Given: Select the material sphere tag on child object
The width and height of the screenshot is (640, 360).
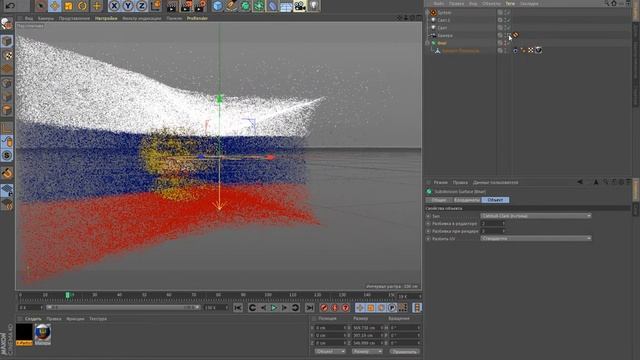Looking at the screenshot, I should pos(538,50).
